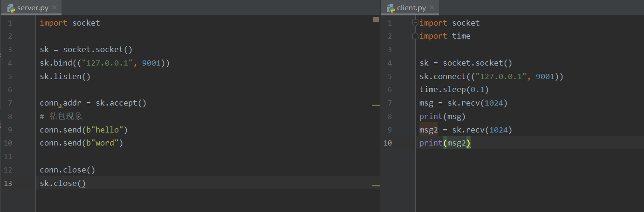Click 'msg2 = sk.recv(1024)' line
This screenshot has width=644, height=212.
(466, 130)
